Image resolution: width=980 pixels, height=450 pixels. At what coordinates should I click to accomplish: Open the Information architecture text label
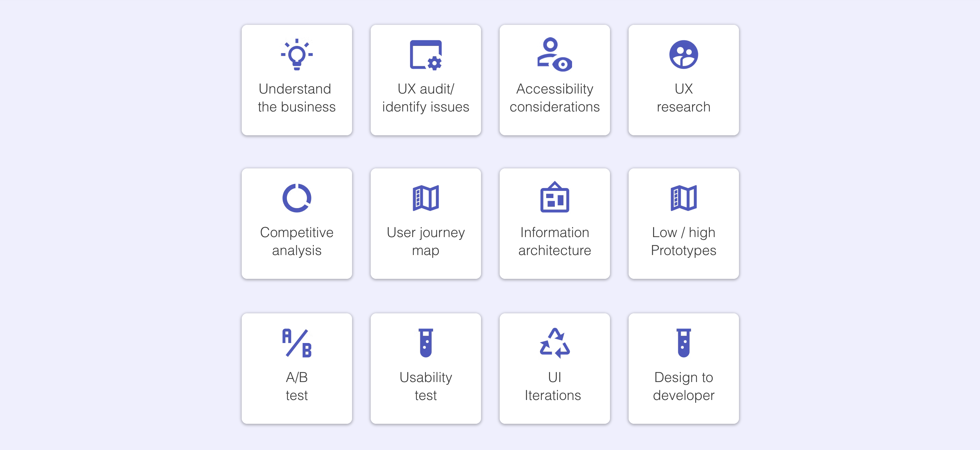pos(554,241)
